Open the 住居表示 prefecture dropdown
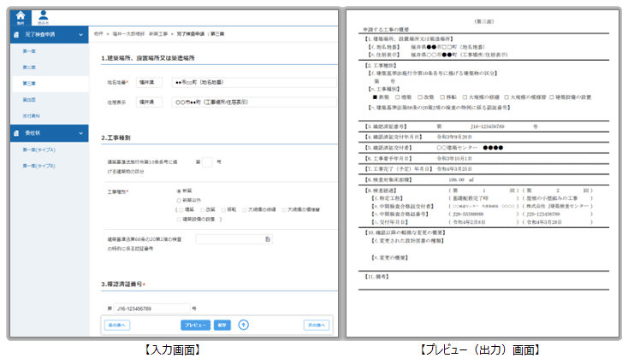The image size is (628, 364). coord(151,102)
